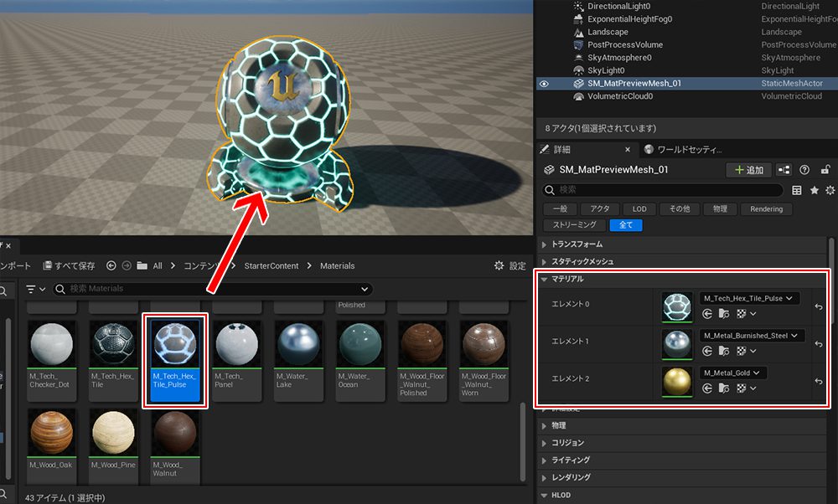Open the property matrix table icon
The image size is (838, 504).
point(797,190)
